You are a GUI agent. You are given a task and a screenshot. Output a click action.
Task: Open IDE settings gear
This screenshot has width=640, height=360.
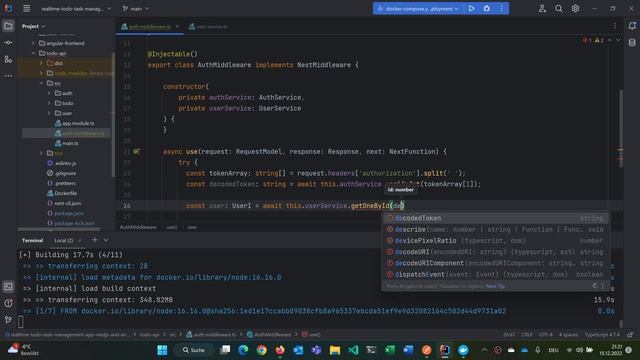[x=576, y=8]
